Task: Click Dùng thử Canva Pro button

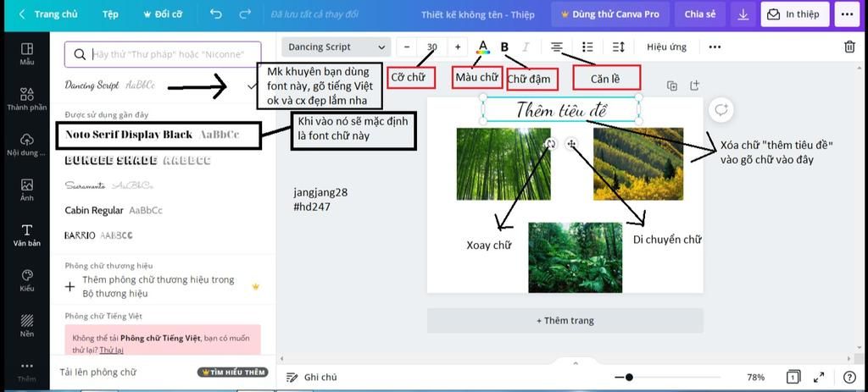Action: click(x=610, y=14)
